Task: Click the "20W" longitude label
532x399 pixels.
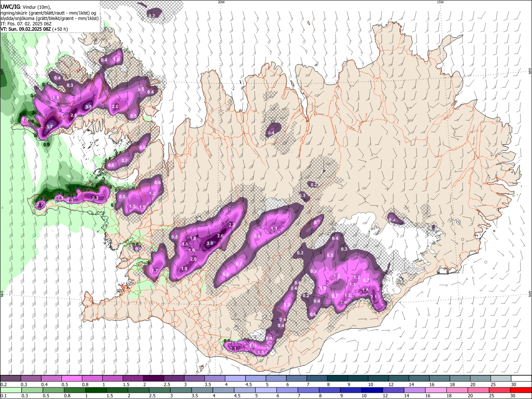Action: (221, 2)
